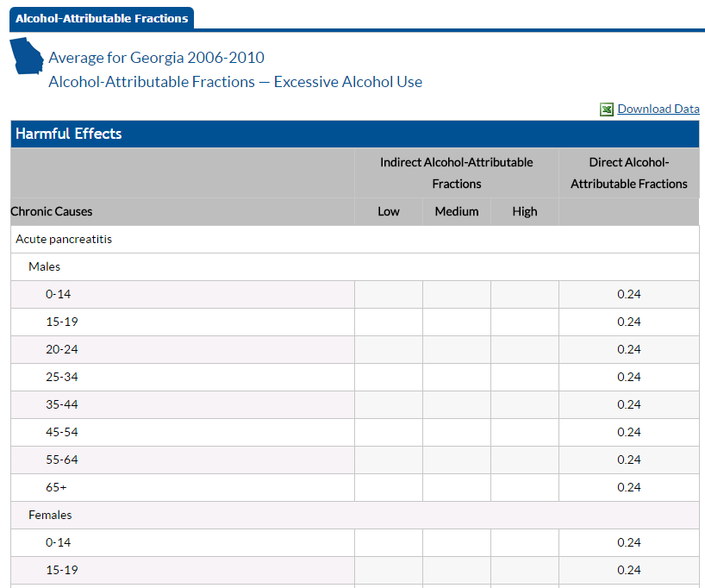705x588 pixels.
Task: Click the 45-54 age label
Action: [x=61, y=432]
